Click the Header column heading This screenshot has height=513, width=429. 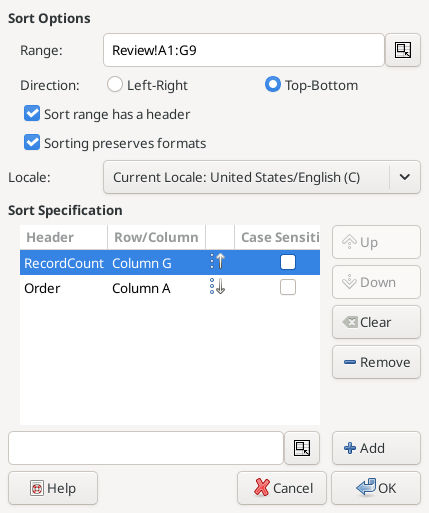point(64,237)
